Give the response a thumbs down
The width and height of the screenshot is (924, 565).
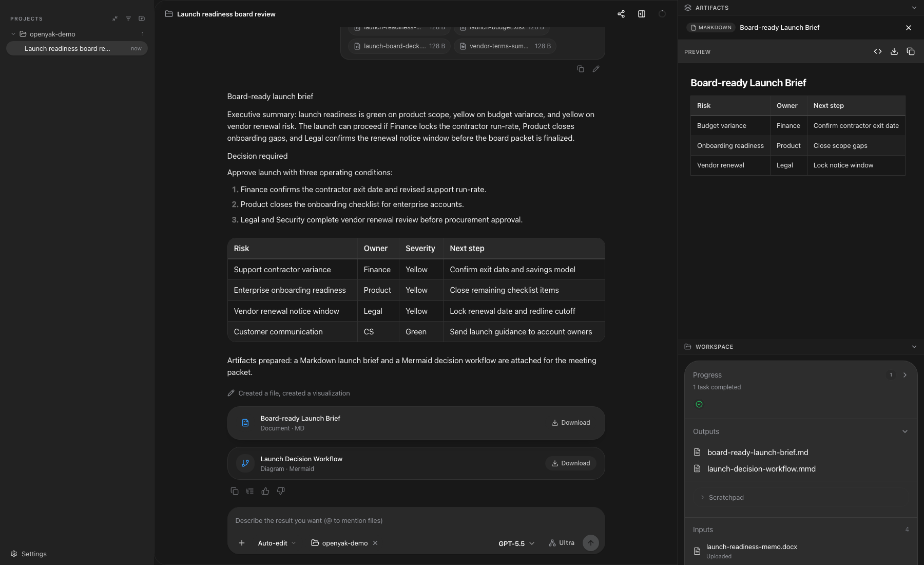(x=281, y=491)
